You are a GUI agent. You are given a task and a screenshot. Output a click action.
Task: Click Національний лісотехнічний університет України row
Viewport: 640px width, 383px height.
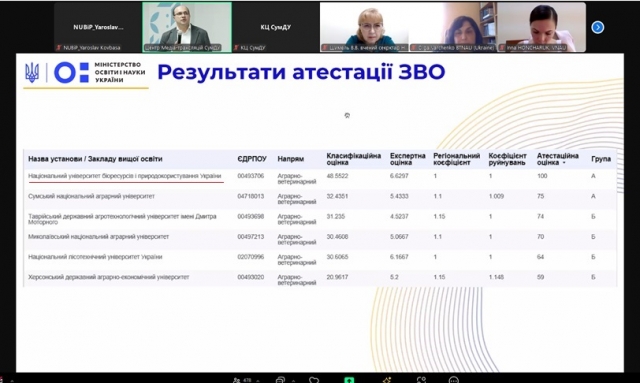320,260
